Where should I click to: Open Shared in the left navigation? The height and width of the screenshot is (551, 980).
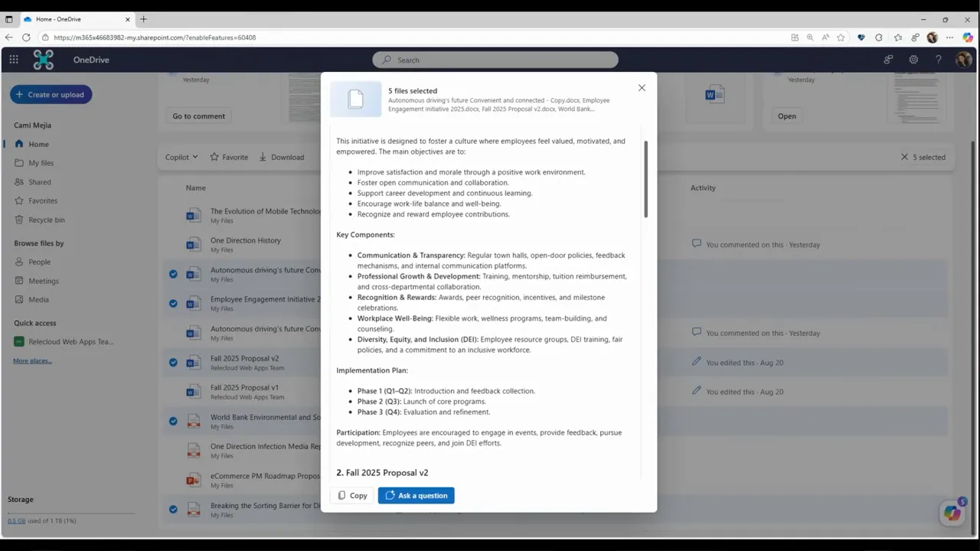[x=40, y=182]
